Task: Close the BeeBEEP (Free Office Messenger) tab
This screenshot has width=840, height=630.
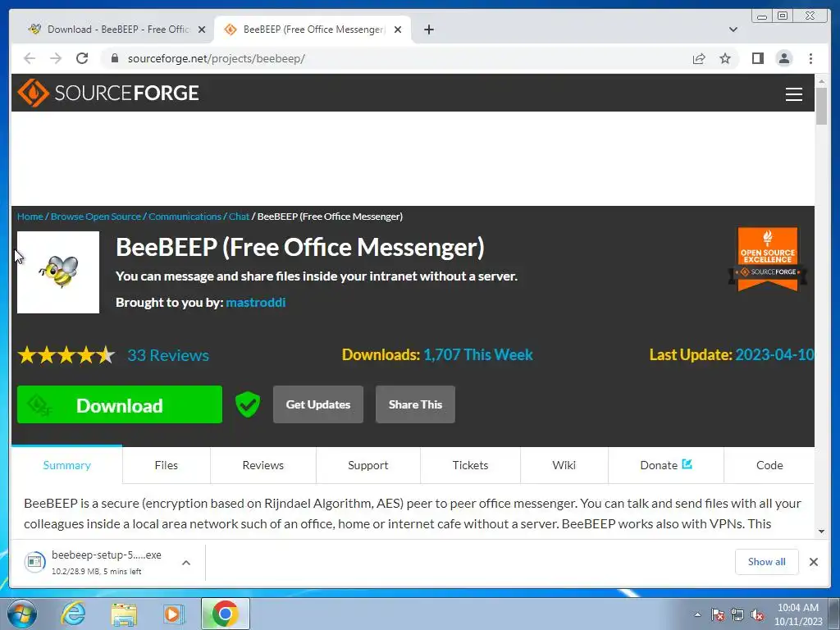Action: 398,30
